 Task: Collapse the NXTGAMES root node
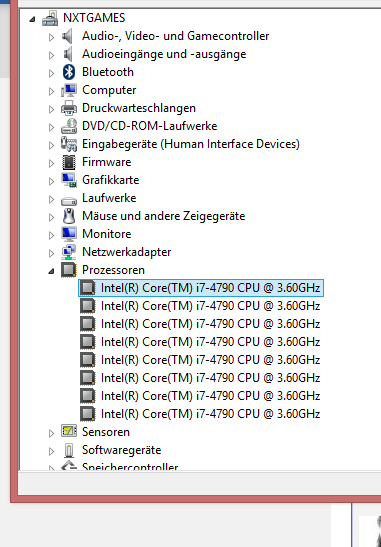point(32,19)
